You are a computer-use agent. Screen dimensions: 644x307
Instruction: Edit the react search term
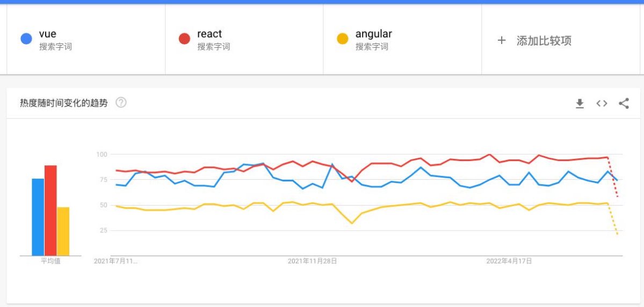209,34
